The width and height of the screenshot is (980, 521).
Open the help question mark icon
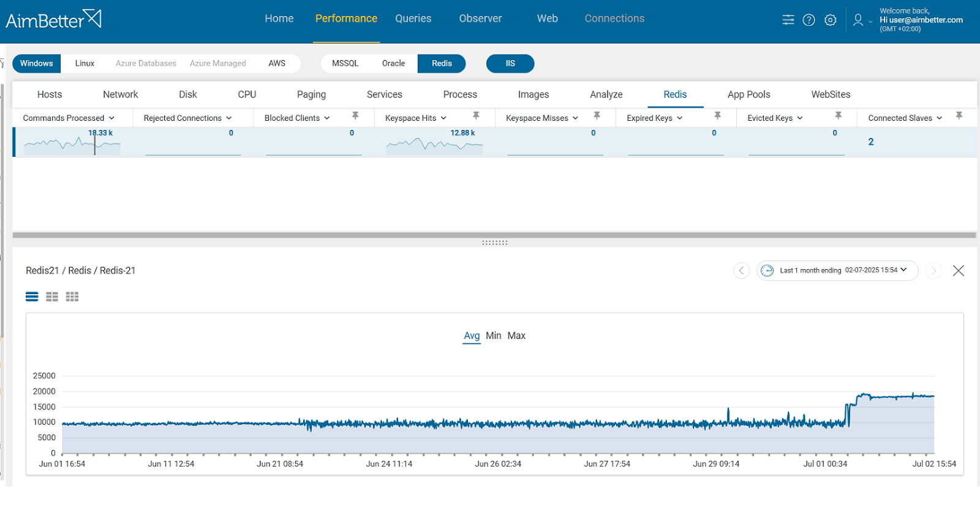pyautogui.click(x=809, y=20)
